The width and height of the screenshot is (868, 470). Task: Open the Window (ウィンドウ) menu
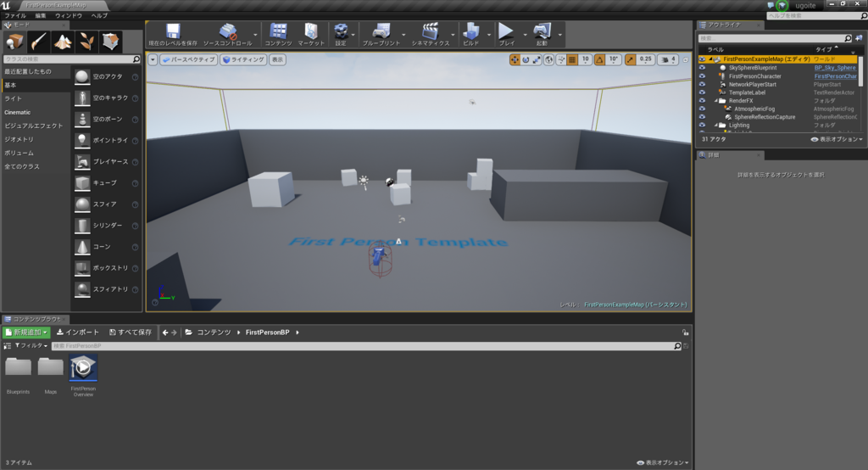pyautogui.click(x=69, y=15)
